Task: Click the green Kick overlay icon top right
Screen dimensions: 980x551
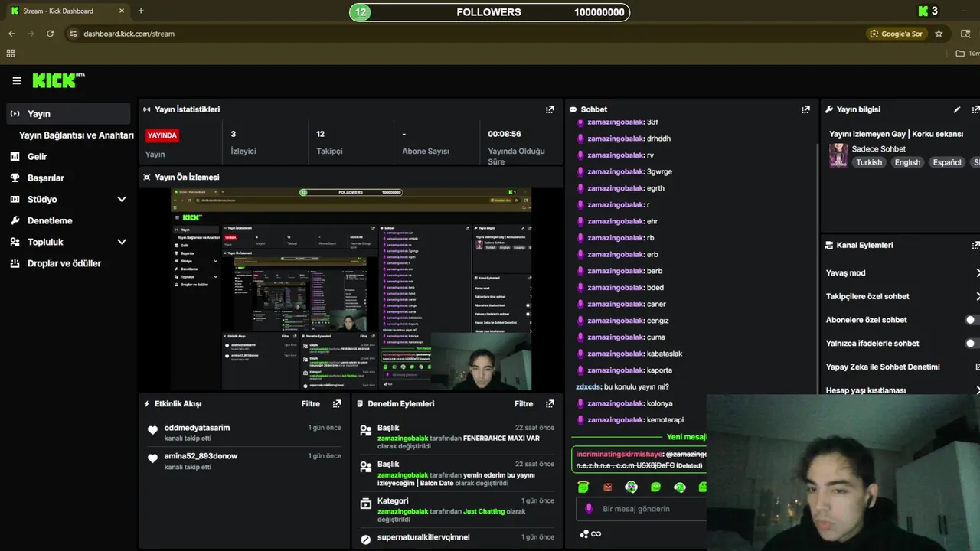Action: pos(923,11)
